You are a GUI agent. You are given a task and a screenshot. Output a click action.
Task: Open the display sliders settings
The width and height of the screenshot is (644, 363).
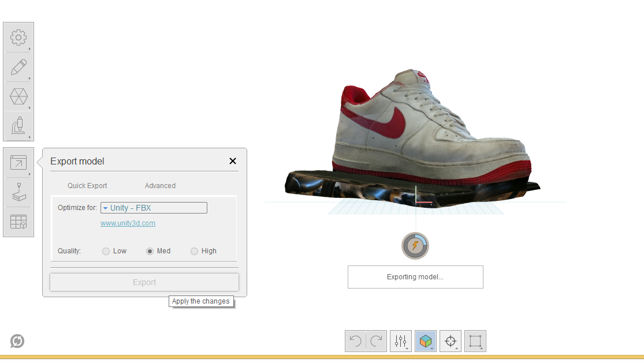401,341
